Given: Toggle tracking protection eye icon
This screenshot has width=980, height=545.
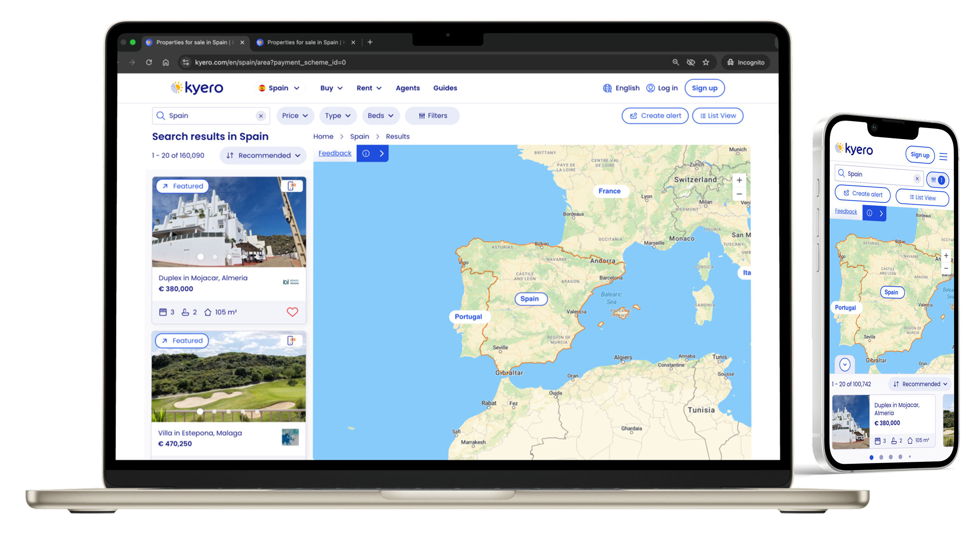Looking at the screenshot, I should pos(691,62).
